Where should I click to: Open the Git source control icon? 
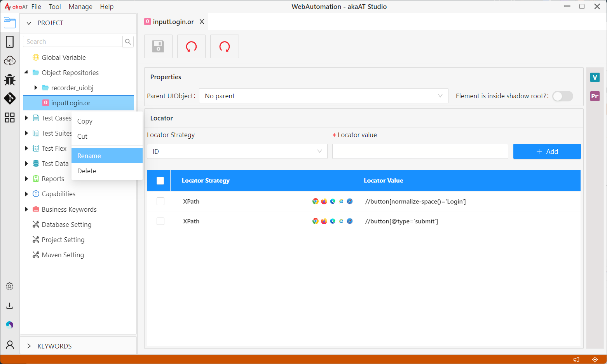click(10, 98)
